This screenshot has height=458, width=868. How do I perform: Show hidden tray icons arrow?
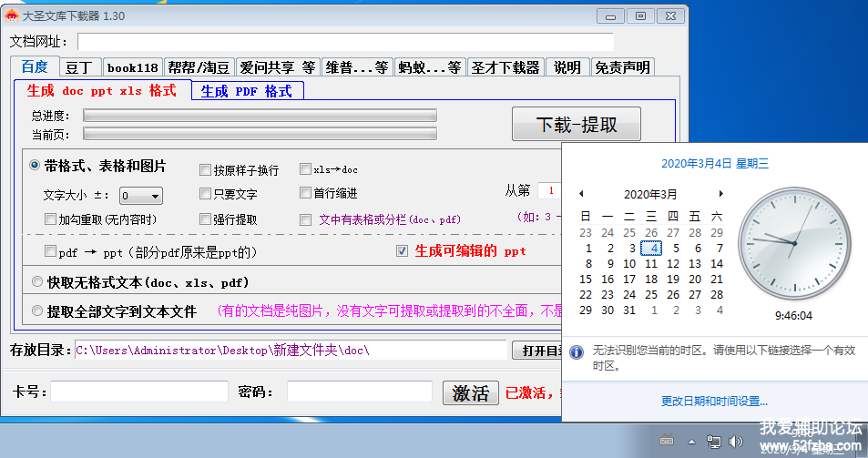click(x=691, y=442)
